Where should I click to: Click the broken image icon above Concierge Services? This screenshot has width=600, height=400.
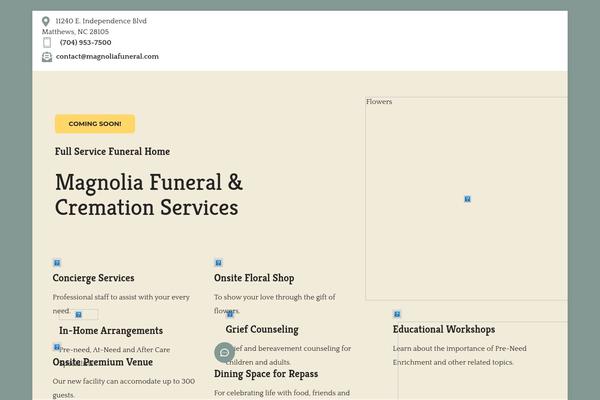(57, 263)
